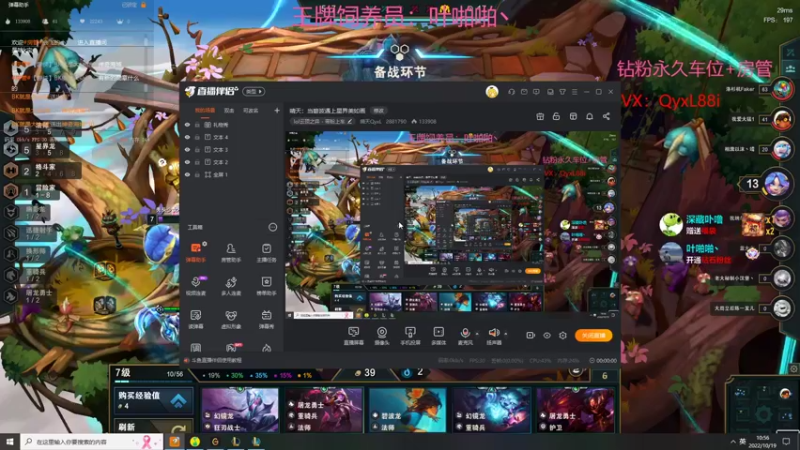Screen dimensions: 800x450
Task: Open the 弹幕秀 danmaku show tool
Action: pos(266,319)
